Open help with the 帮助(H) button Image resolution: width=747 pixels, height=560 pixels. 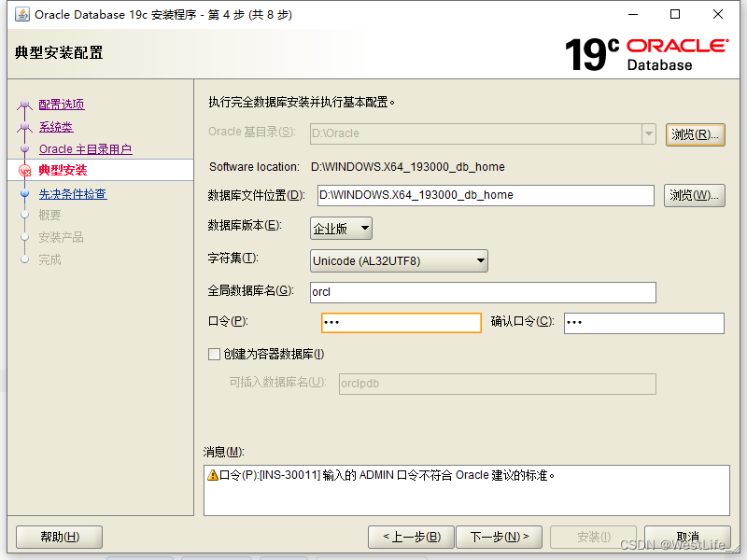click(58, 537)
